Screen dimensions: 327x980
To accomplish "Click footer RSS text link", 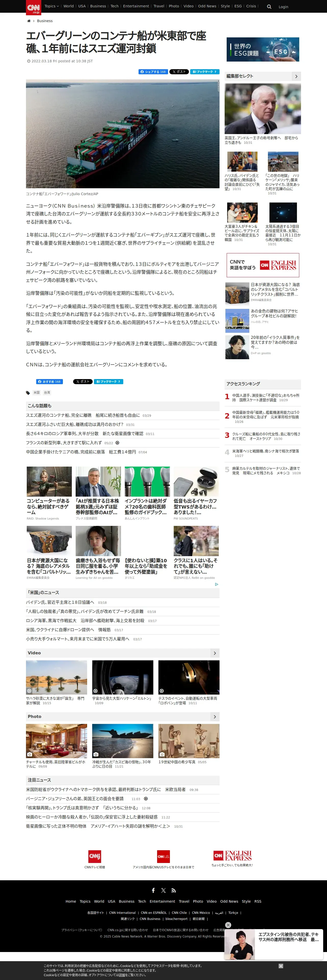I will [x=258, y=901].
